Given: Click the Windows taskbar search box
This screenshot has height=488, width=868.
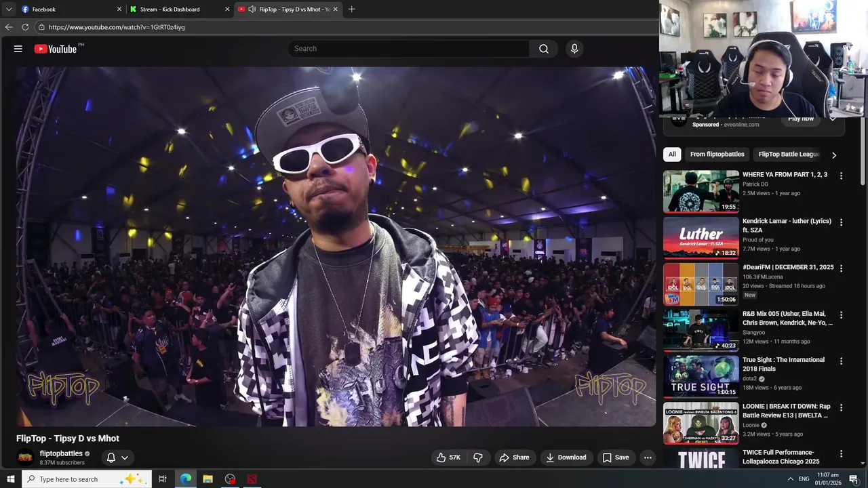Looking at the screenshot, I should point(87,479).
